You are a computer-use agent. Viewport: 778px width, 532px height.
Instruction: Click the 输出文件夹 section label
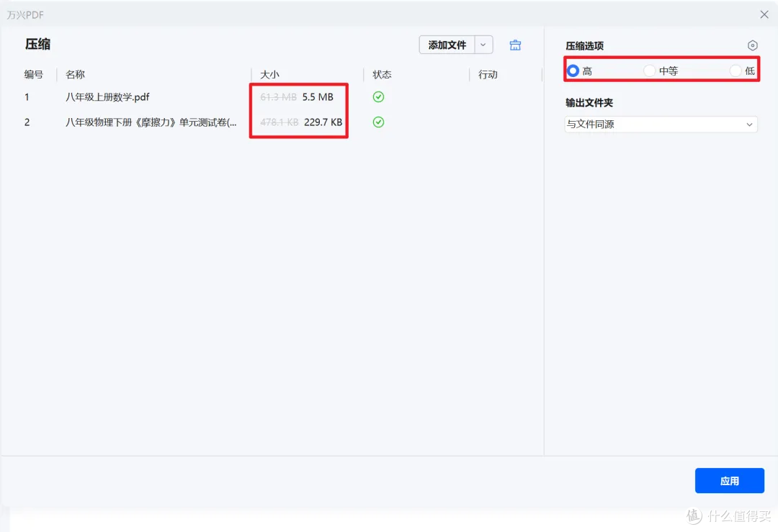coord(589,103)
